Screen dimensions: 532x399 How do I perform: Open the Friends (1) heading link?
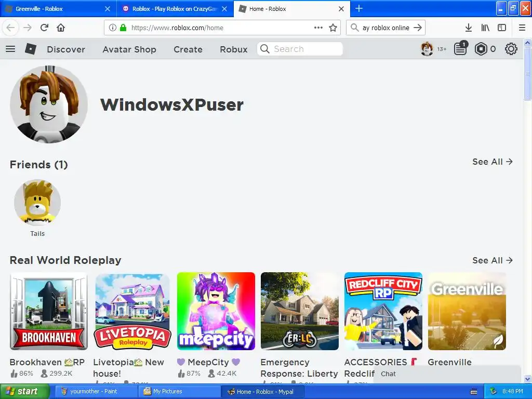[38, 165]
